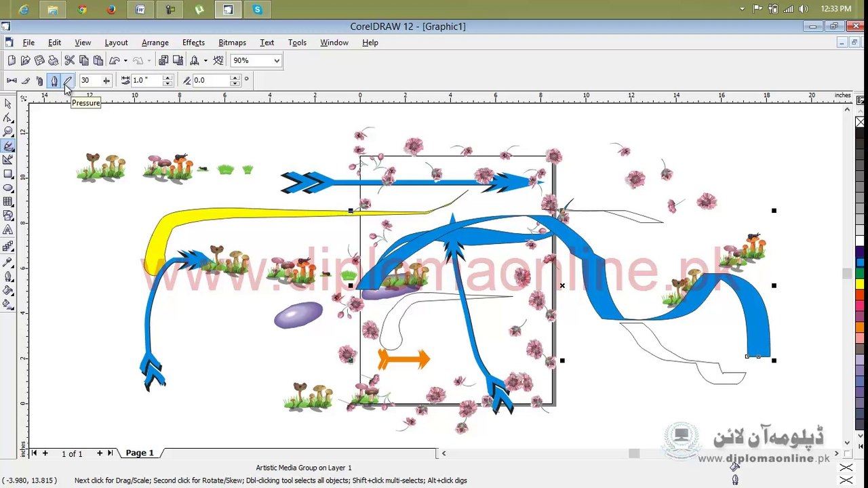Open Firefox from the Windows taskbar
Image resolution: width=868 pixels, height=488 pixels.
click(x=111, y=9)
